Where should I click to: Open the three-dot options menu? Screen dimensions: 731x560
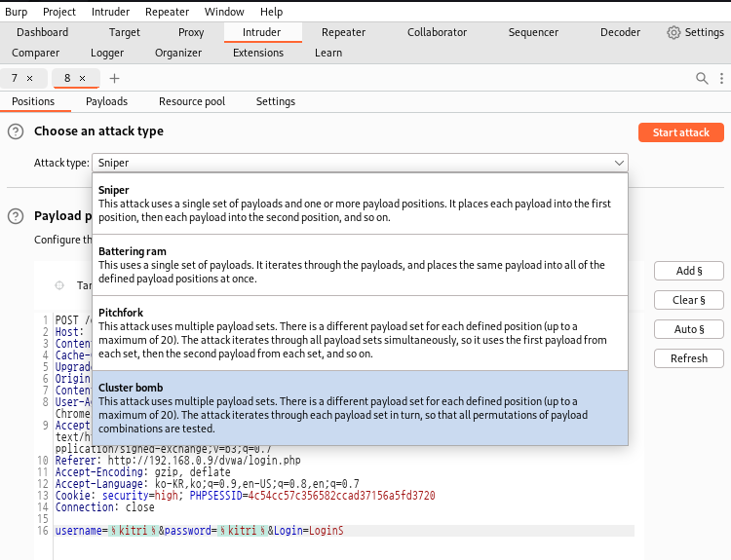(721, 78)
